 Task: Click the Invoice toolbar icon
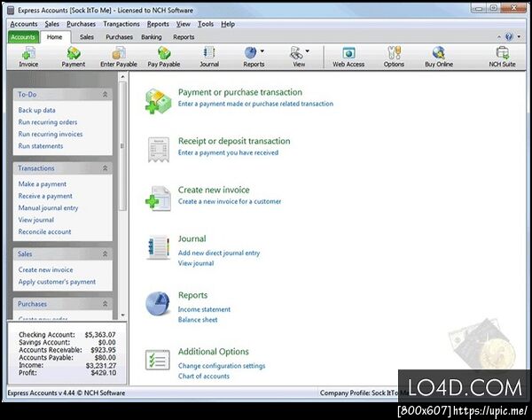28,53
